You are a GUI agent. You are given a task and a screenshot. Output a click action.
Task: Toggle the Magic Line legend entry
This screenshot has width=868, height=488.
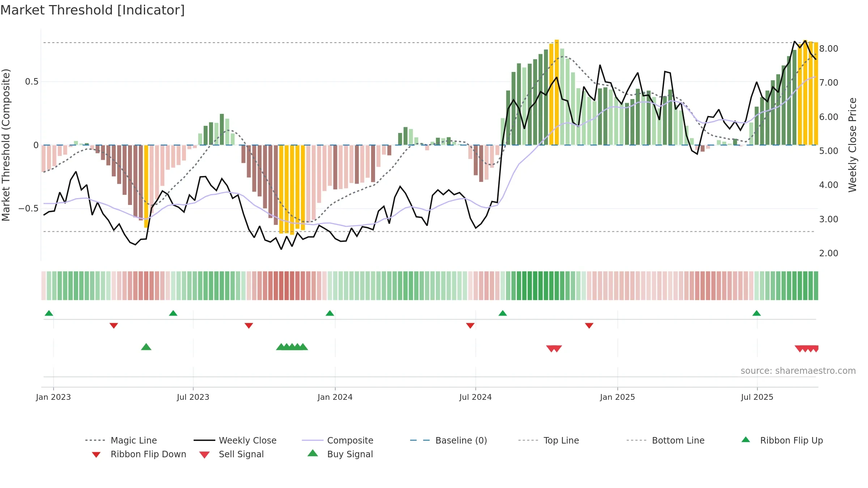pos(121,440)
